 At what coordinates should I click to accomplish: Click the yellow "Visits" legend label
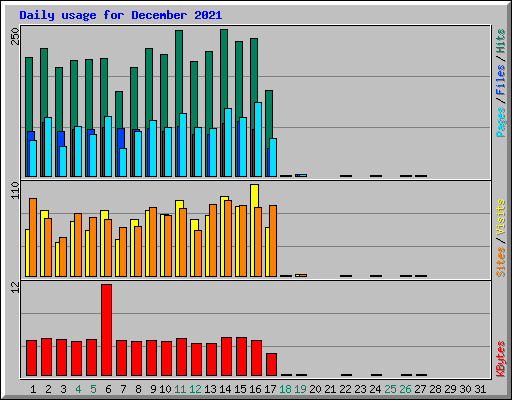point(501,218)
